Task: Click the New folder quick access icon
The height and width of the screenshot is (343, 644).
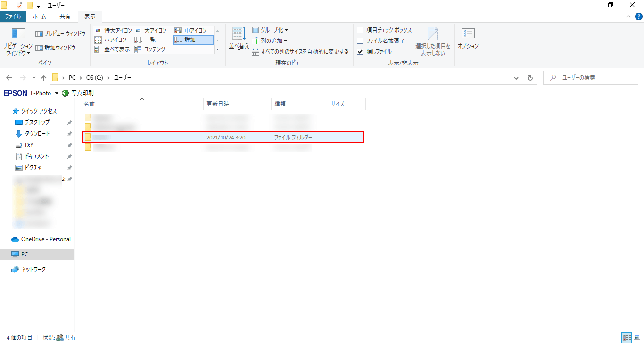Action: tap(30, 5)
